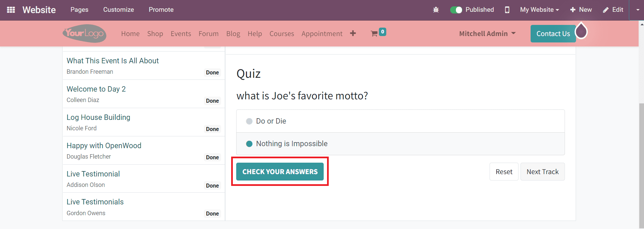The height and width of the screenshot is (229, 644).
Task: Click the Edit pencil icon
Action: point(613,10)
